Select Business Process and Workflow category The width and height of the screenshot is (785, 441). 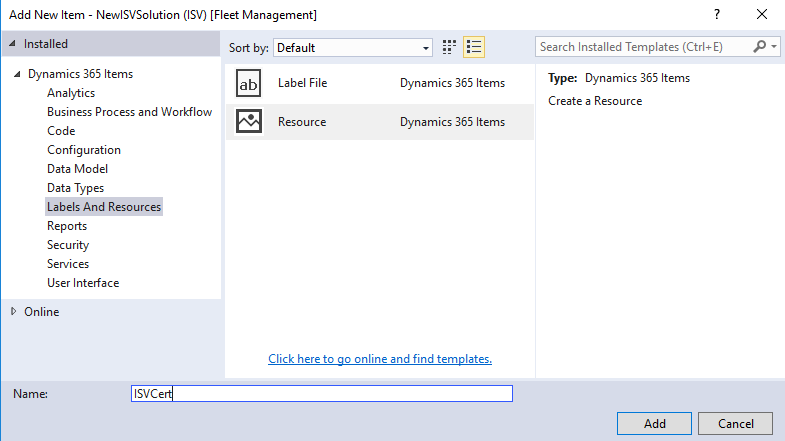(x=130, y=112)
